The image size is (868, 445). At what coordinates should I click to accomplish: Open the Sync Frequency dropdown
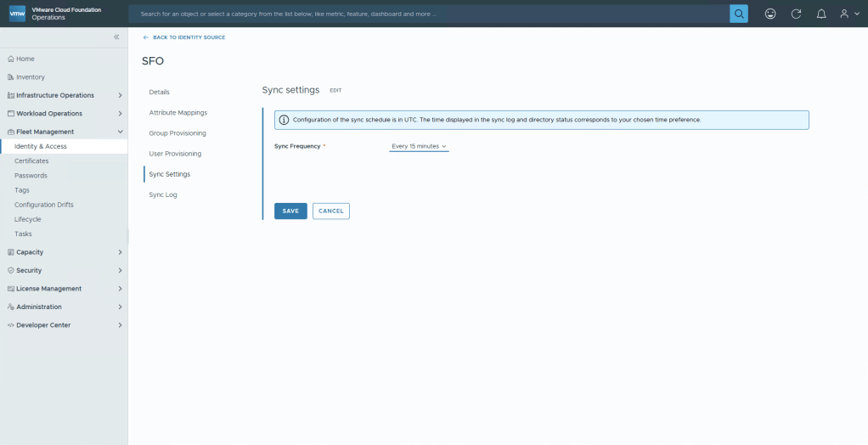click(x=419, y=146)
